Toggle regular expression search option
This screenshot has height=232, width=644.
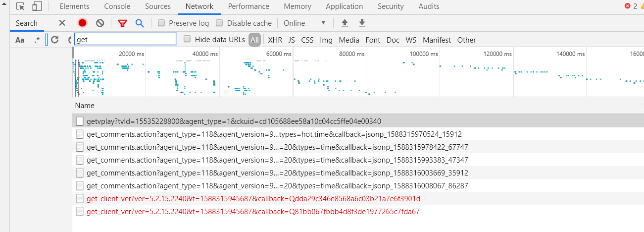[x=37, y=40]
